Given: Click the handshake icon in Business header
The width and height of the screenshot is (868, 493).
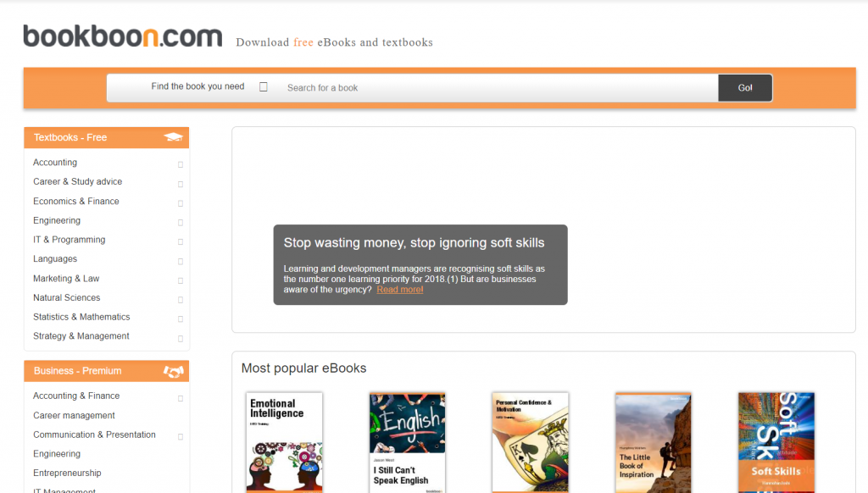Looking at the screenshot, I should click(x=173, y=371).
